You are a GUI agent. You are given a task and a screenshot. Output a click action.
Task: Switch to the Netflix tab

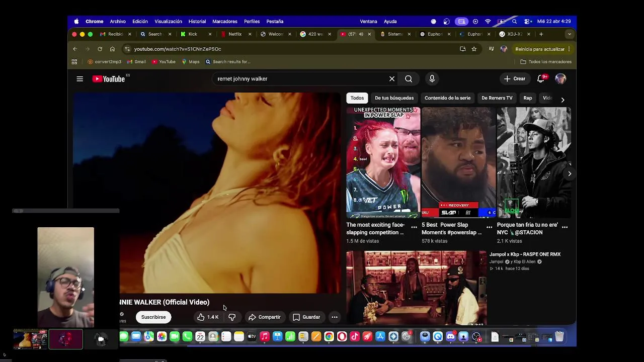coord(234,34)
